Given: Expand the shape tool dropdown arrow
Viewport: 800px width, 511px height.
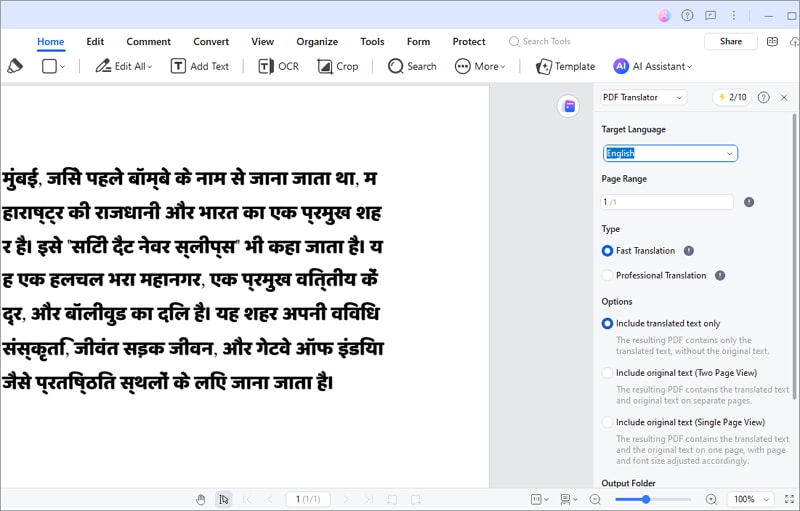Looking at the screenshot, I should [62, 67].
